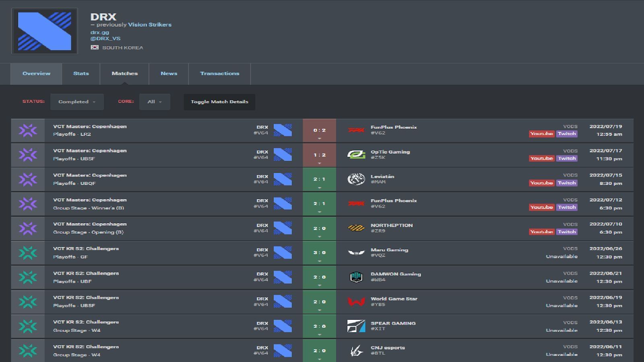
Task: Open the Completed status dropdown
Action: point(77,102)
